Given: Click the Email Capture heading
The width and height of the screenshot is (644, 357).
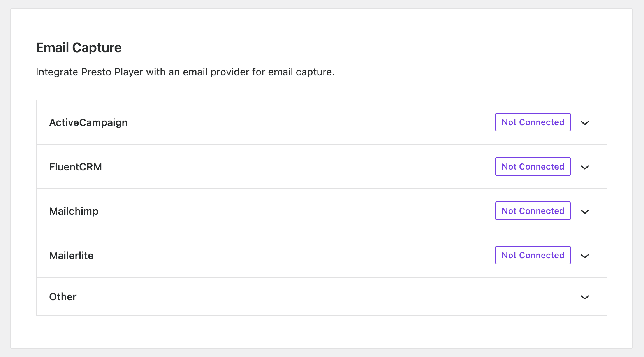Looking at the screenshot, I should (78, 47).
